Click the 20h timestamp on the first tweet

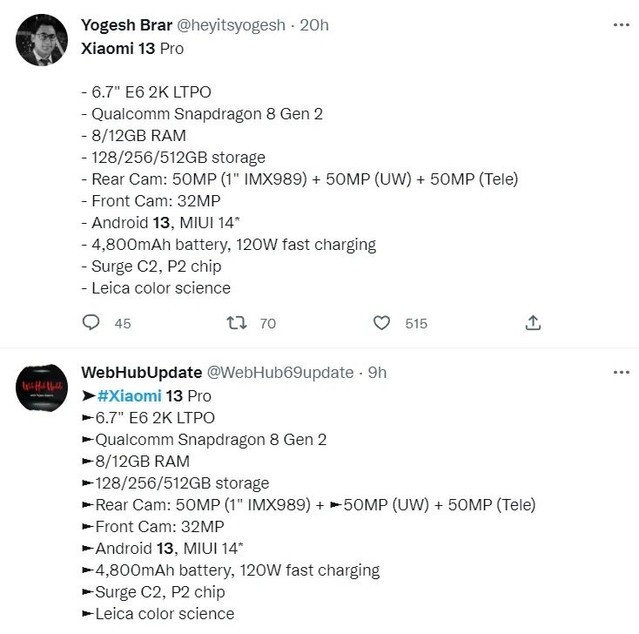point(314,25)
